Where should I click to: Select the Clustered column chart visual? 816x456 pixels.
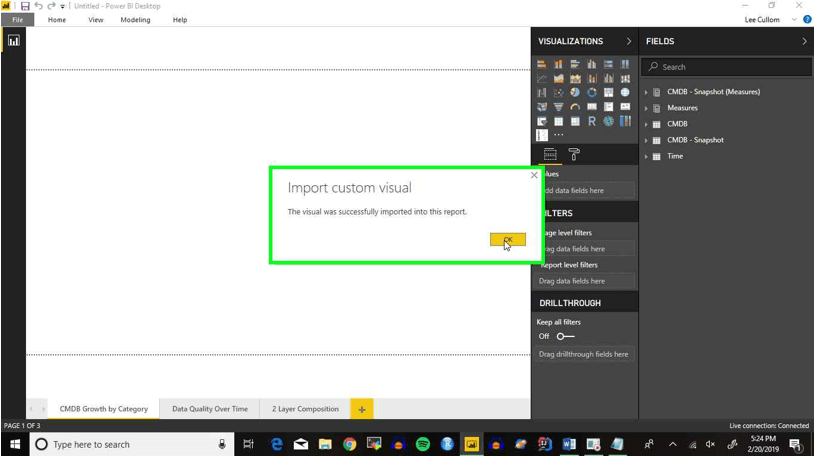point(592,64)
